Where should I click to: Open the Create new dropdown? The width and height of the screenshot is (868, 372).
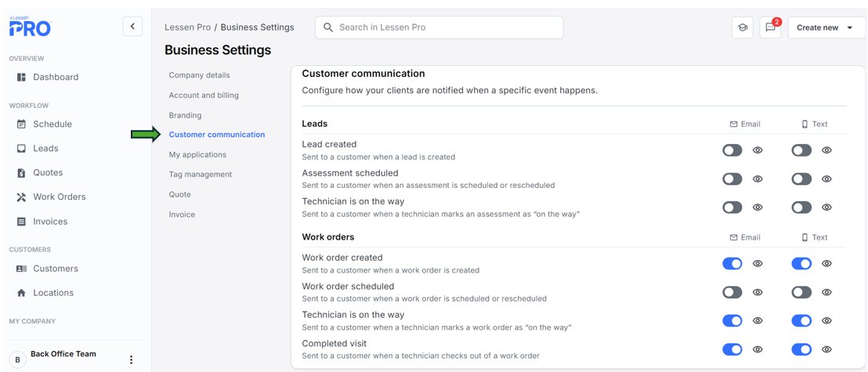(x=826, y=27)
